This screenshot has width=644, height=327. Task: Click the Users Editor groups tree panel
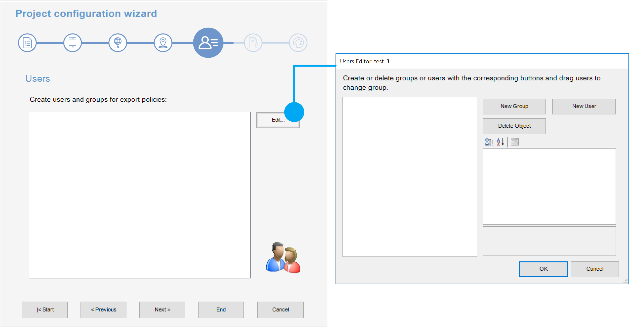[409, 177]
